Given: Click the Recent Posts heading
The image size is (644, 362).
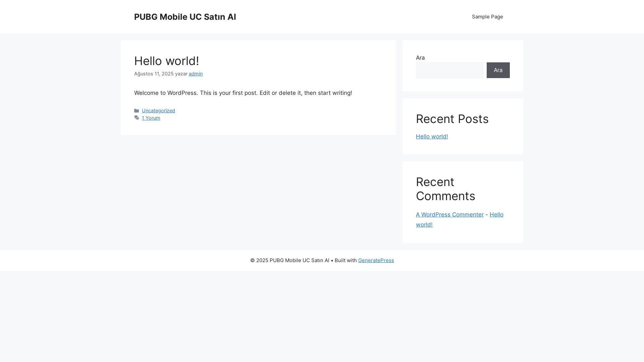Looking at the screenshot, I should pyautogui.click(x=452, y=119).
